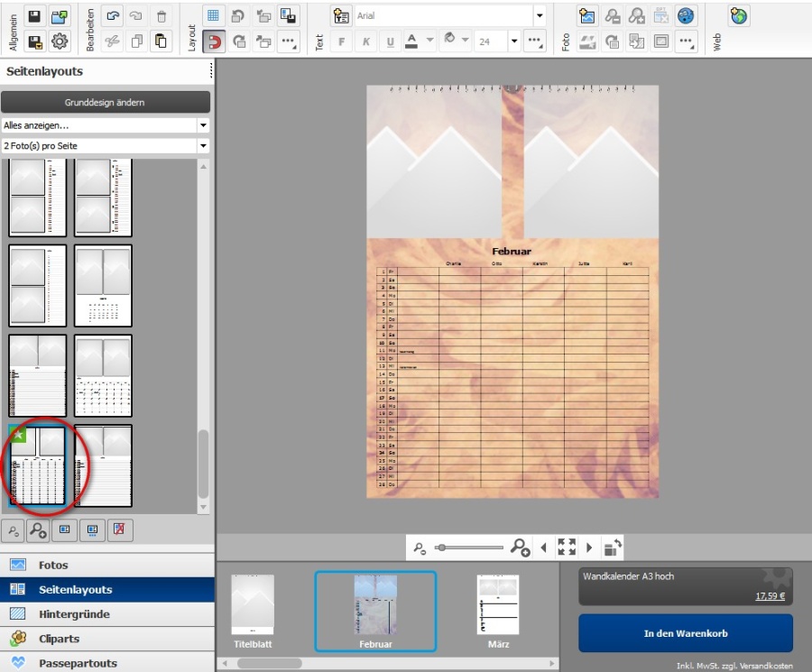Switch to the Hintergründe panel
Screen dimensions: 812x672
tap(74, 614)
